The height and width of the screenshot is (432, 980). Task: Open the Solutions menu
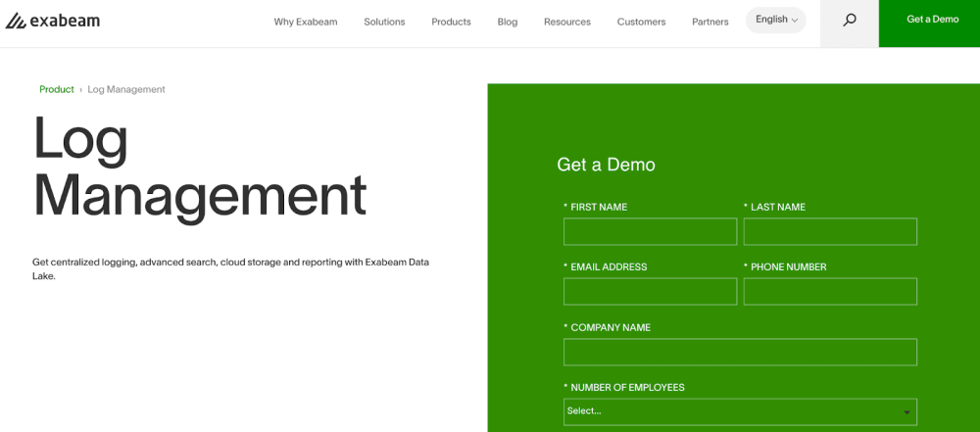point(384,22)
